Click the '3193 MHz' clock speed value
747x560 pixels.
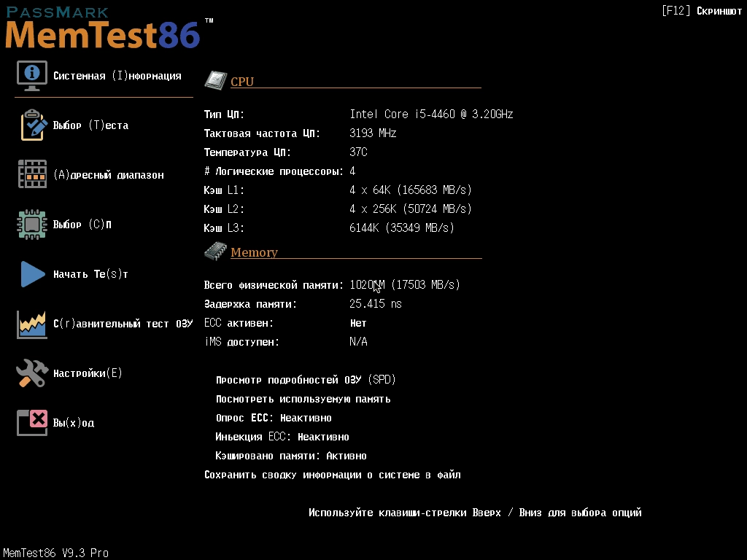point(373,133)
